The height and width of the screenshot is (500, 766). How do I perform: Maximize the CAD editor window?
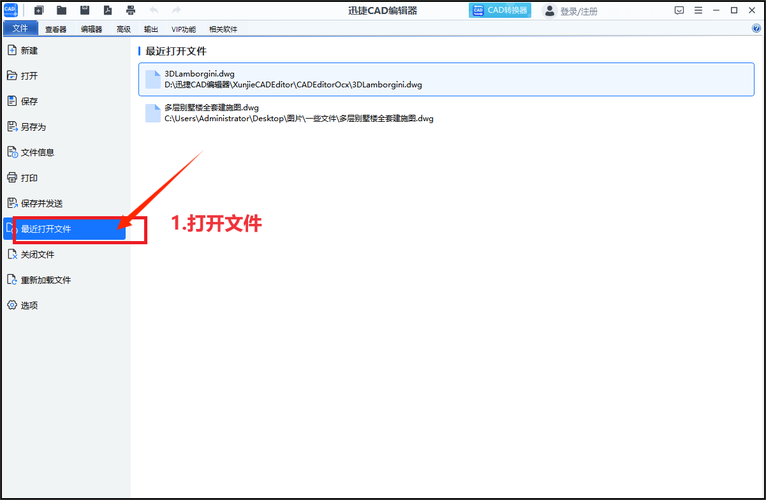click(734, 10)
